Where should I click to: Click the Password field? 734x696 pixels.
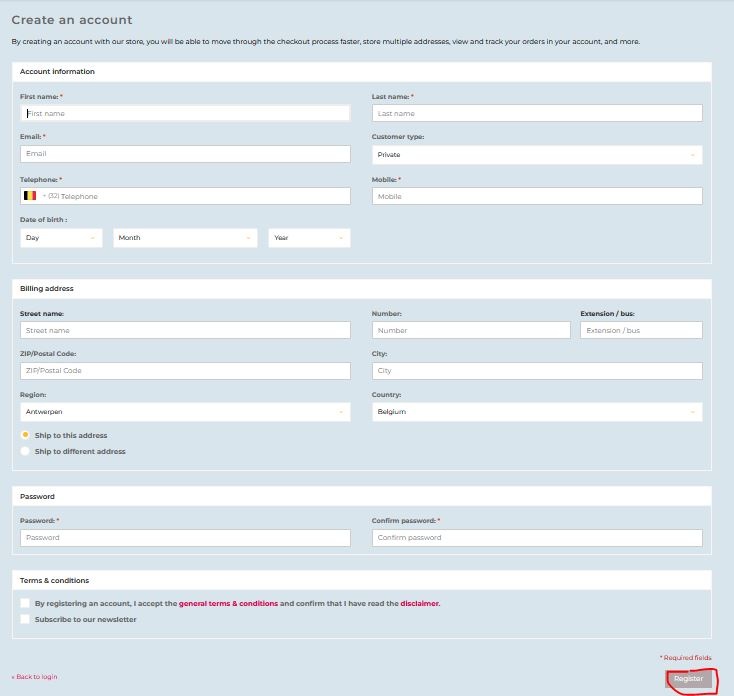tap(185, 538)
